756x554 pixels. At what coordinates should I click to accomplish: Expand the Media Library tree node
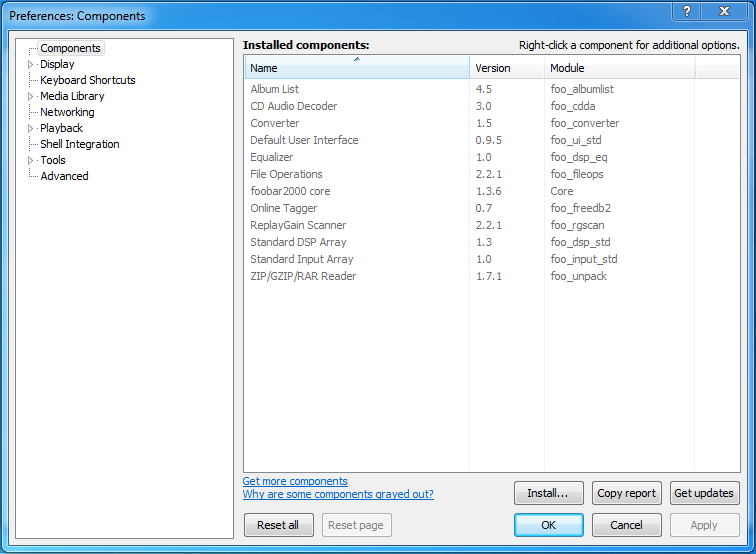[30, 96]
